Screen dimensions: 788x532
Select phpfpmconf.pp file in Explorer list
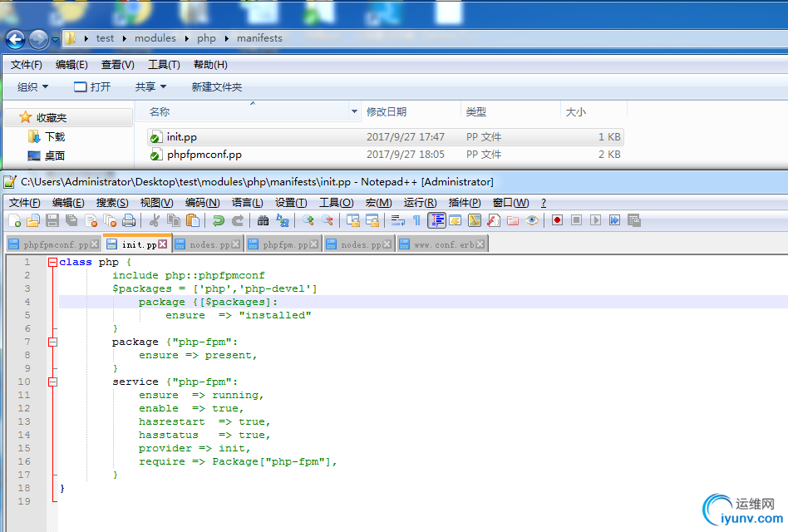[x=386, y=155]
